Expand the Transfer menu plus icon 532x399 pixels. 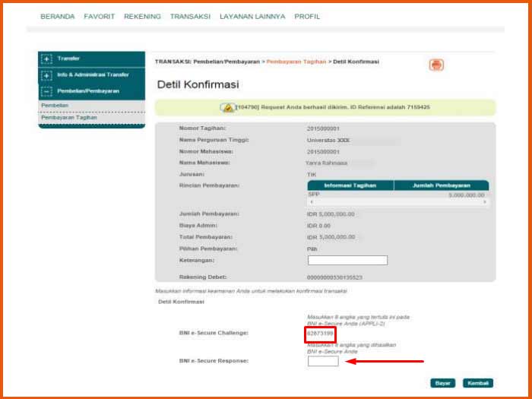(46, 59)
